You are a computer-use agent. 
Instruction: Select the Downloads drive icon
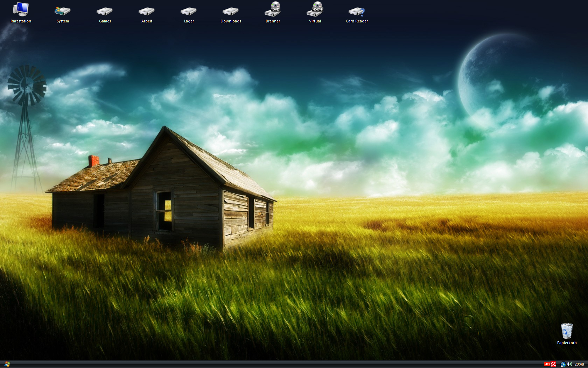231,11
